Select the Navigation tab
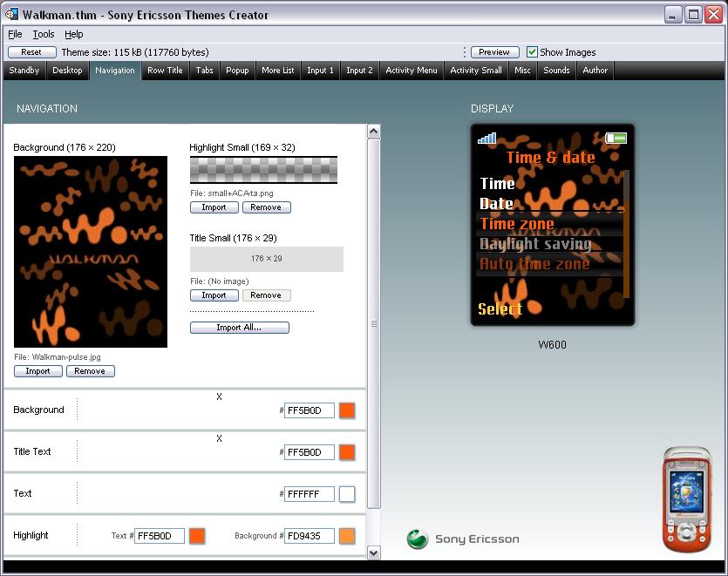 click(115, 71)
